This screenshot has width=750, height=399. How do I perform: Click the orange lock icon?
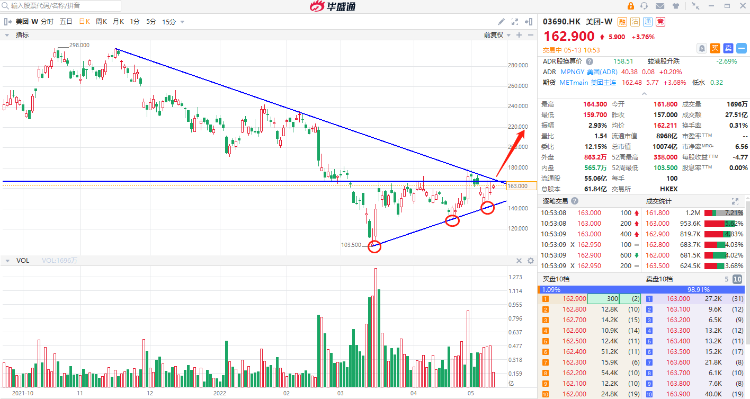(630, 6)
